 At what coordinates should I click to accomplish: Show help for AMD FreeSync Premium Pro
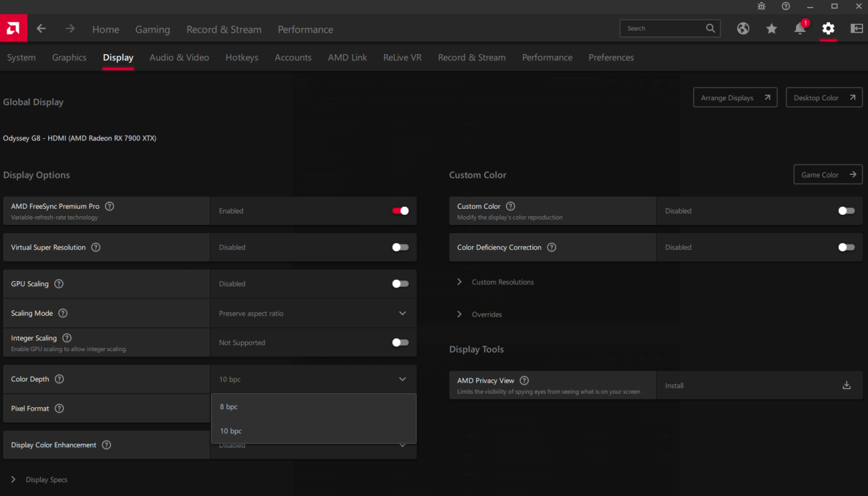click(x=110, y=206)
